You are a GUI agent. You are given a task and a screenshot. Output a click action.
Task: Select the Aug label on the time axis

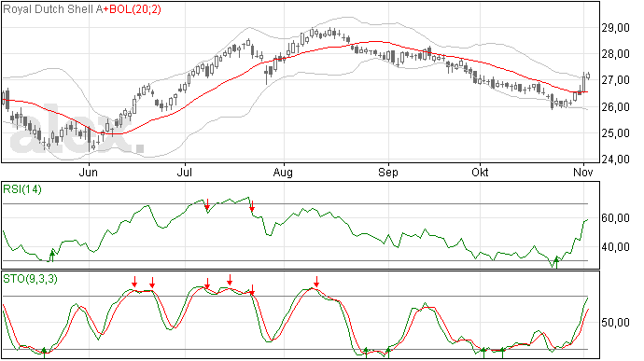point(283,172)
